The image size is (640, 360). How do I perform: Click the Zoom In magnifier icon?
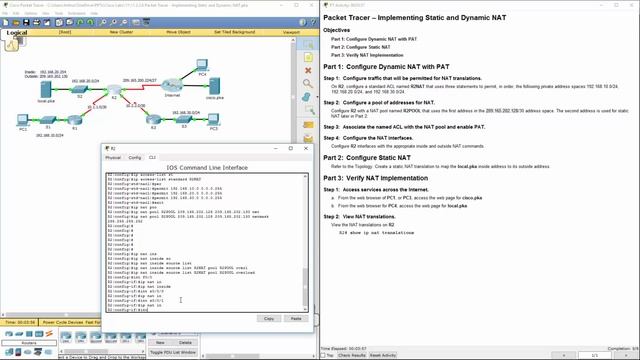(103, 22)
